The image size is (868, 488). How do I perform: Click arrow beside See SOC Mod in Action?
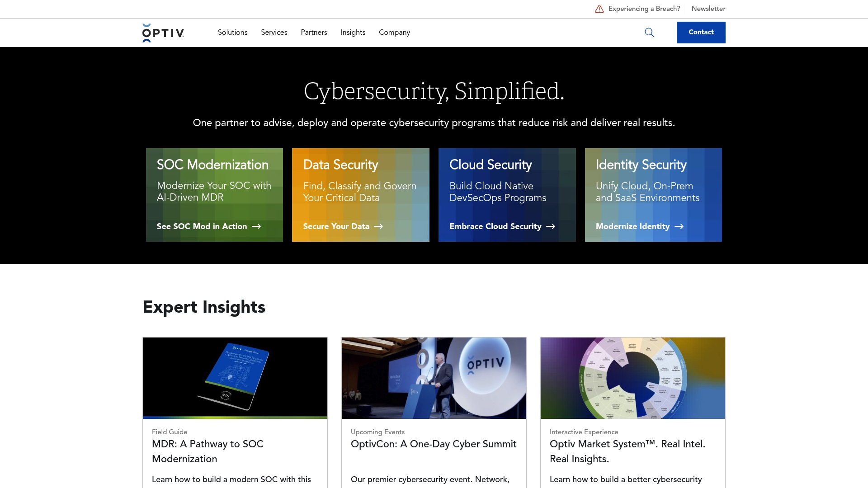(256, 226)
